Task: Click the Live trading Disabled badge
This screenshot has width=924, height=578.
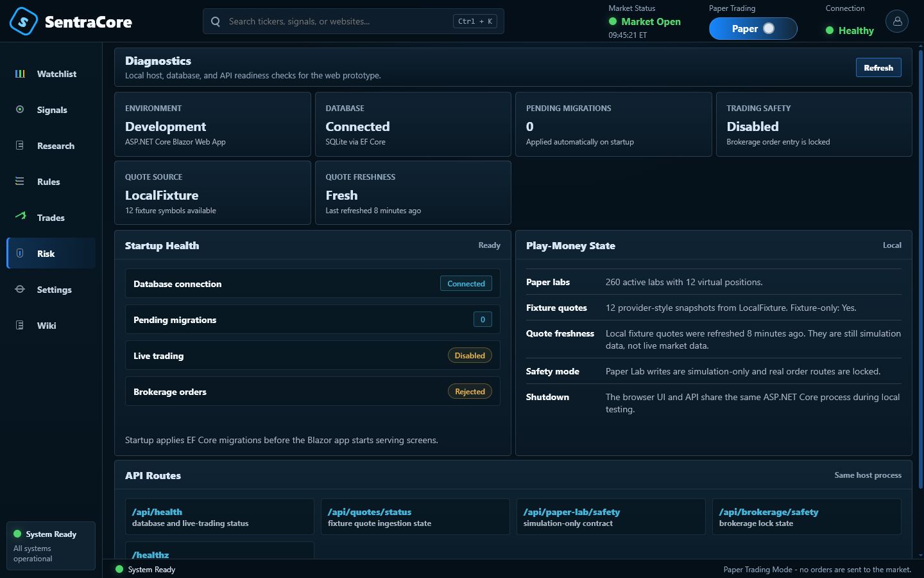Action: 470,355
